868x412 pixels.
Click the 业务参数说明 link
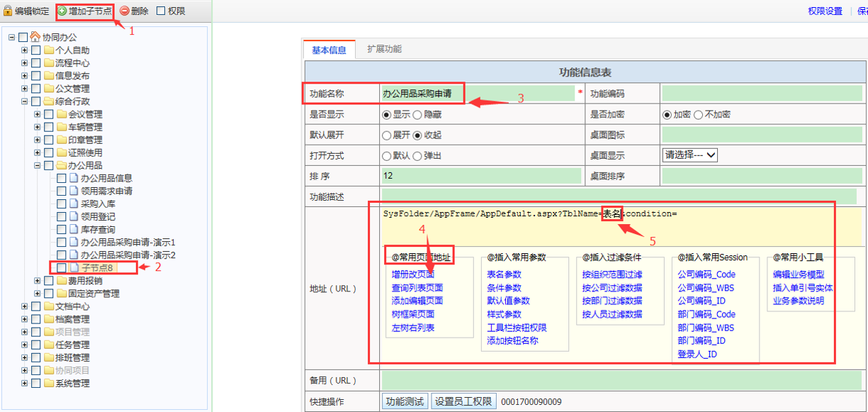(799, 301)
